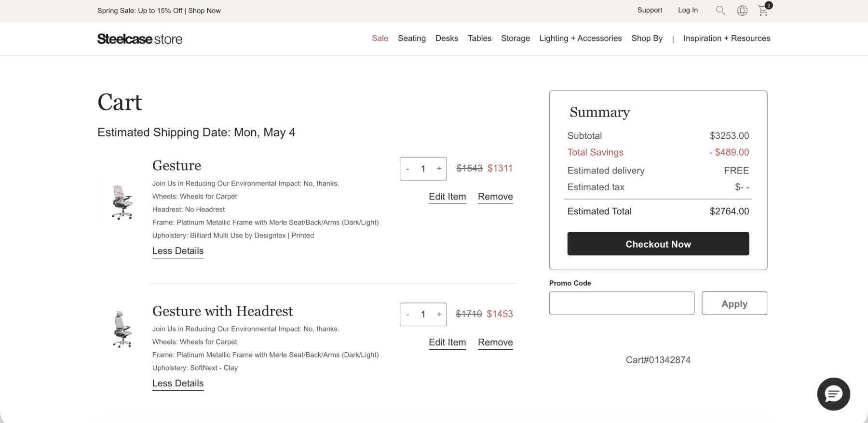Open the Tables menu
Image resolution: width=868 pixels, height=423 pixels.
pyautogui.click(x=480, y=38)
